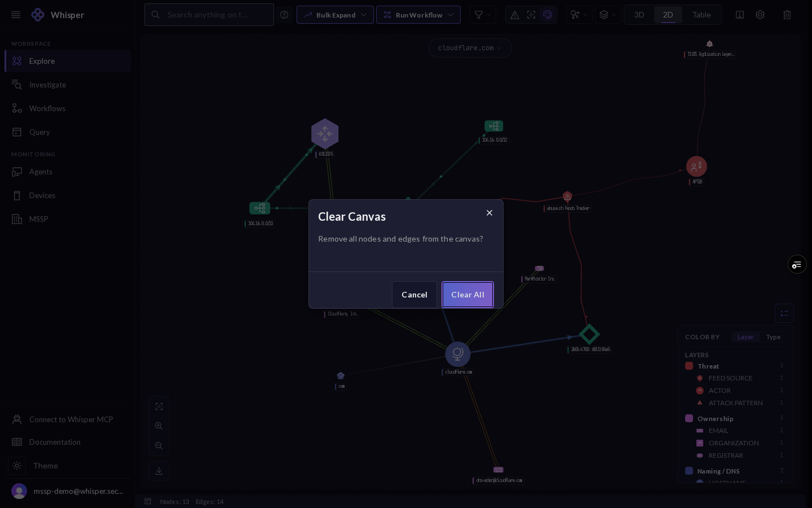The image size is (812, 508).
Task: Click the fit-to-screen canvas icon
Action: tap(159, 406)
